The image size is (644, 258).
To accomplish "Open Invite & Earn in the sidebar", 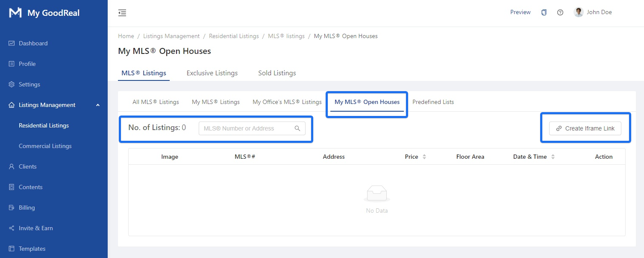I will tap(35, 228).
